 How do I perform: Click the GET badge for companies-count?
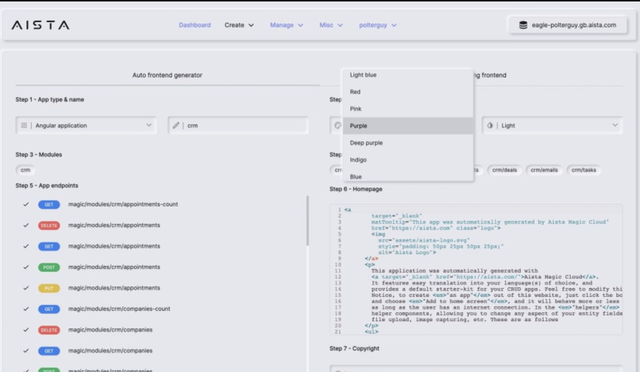(x=49, y=309)
